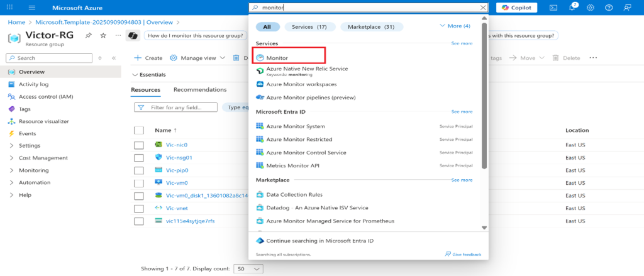Click See more for Services

462,43
